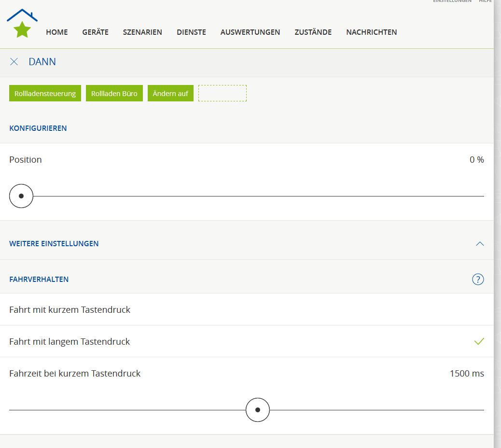This screenshot has height=448, width=501.
Task: Select Fahrt mit kurzem Tastendruck option
Action: (x=70, y=309)
